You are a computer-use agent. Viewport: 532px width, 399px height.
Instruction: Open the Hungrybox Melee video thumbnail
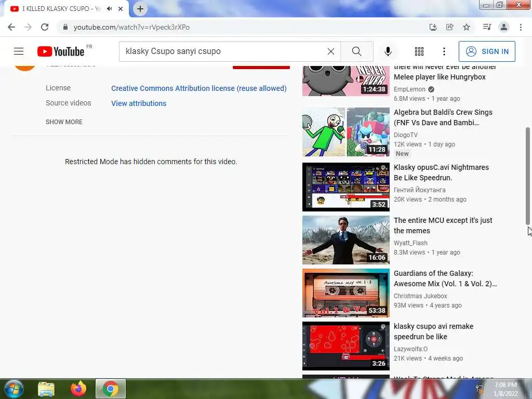click(345, 81)
